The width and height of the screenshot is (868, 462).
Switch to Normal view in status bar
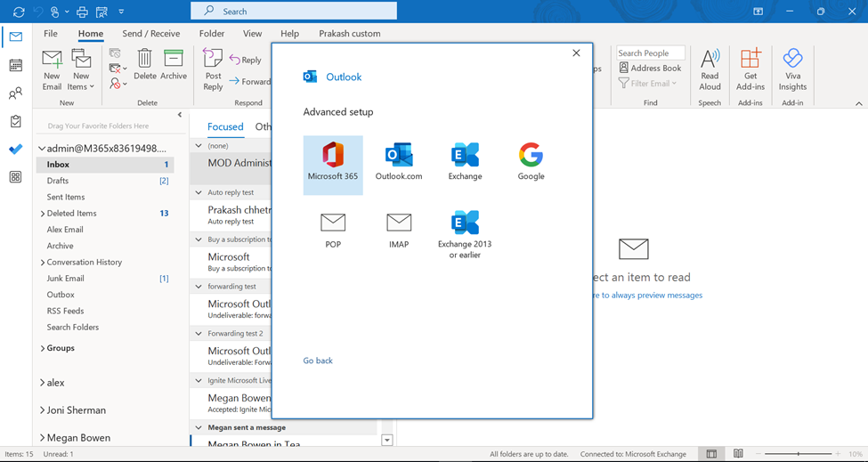pyautogui.click(x=712, y=454)
